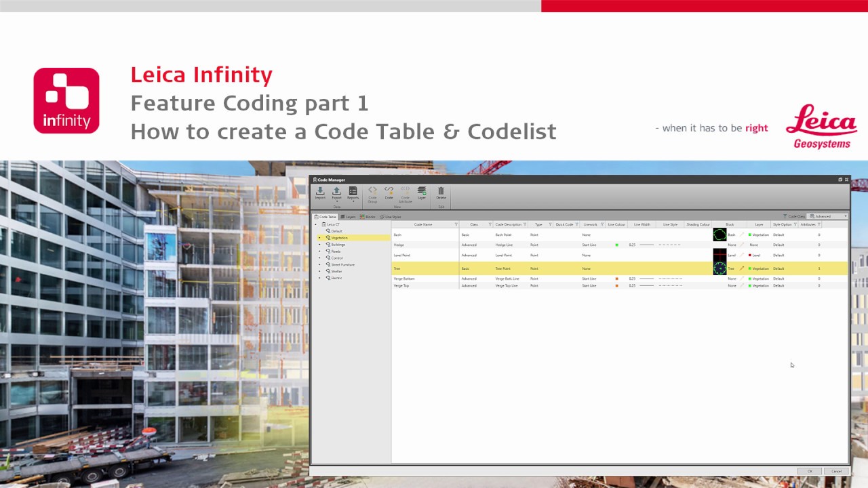Open the Quick Code column filter
The height and width of the screenshot is (488, 868).
577,224
